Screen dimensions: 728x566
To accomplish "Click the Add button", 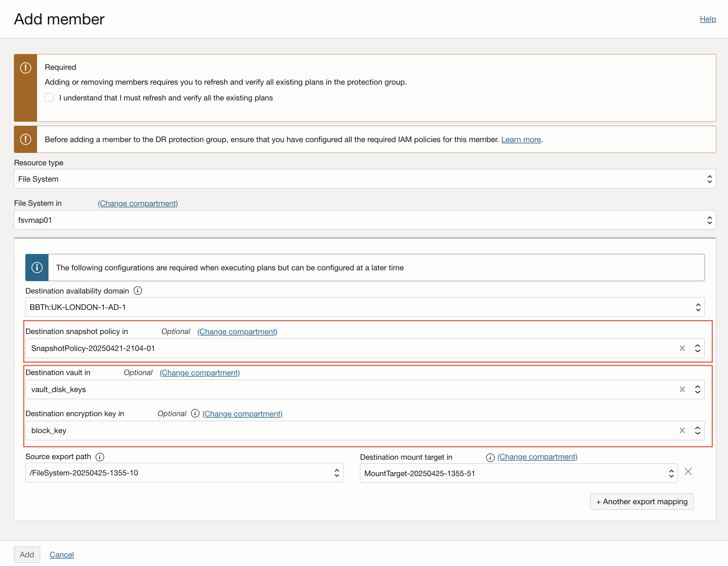I will tap(27, 554).
